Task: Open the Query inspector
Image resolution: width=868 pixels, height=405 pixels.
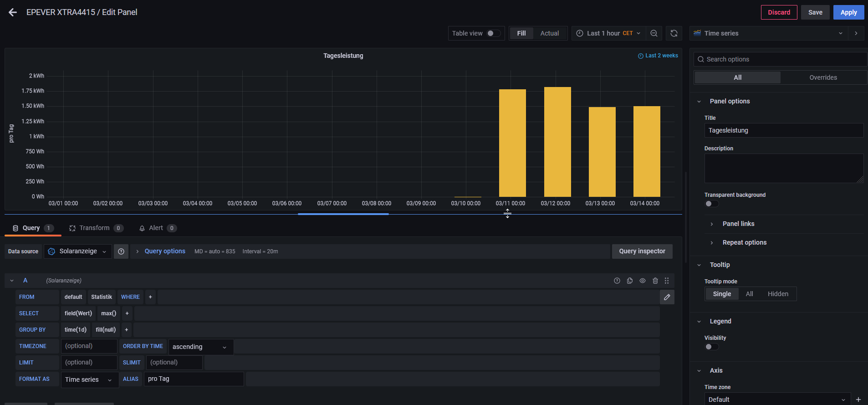Action: coord(642,251)
